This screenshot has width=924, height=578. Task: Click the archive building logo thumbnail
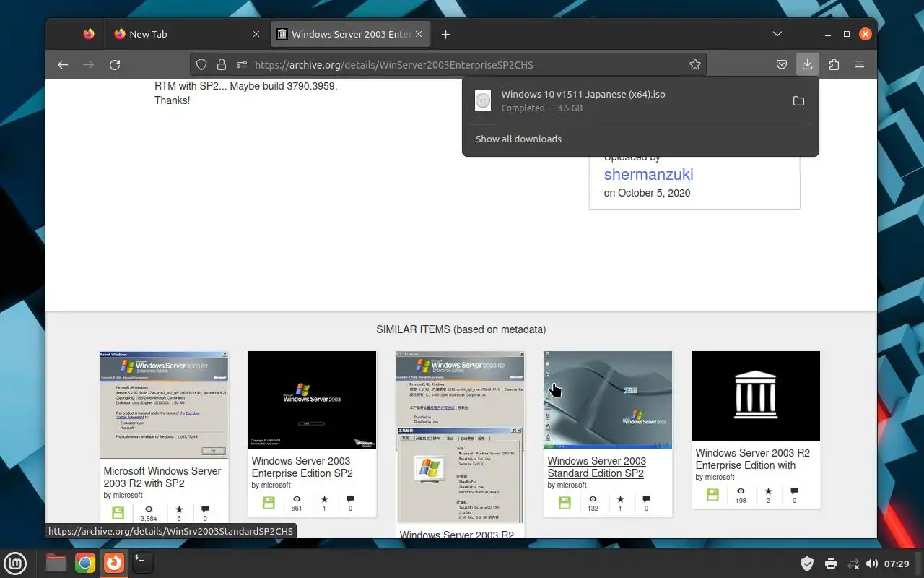coord(756,396)
